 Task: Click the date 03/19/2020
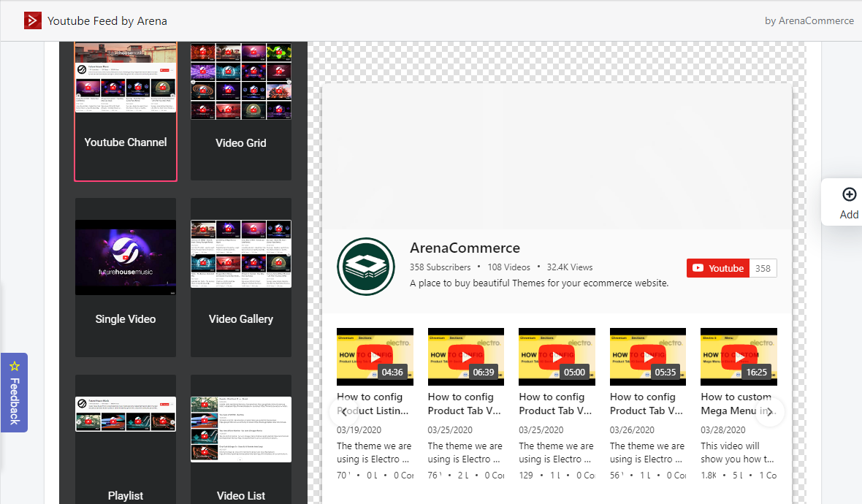coord(359,429)
